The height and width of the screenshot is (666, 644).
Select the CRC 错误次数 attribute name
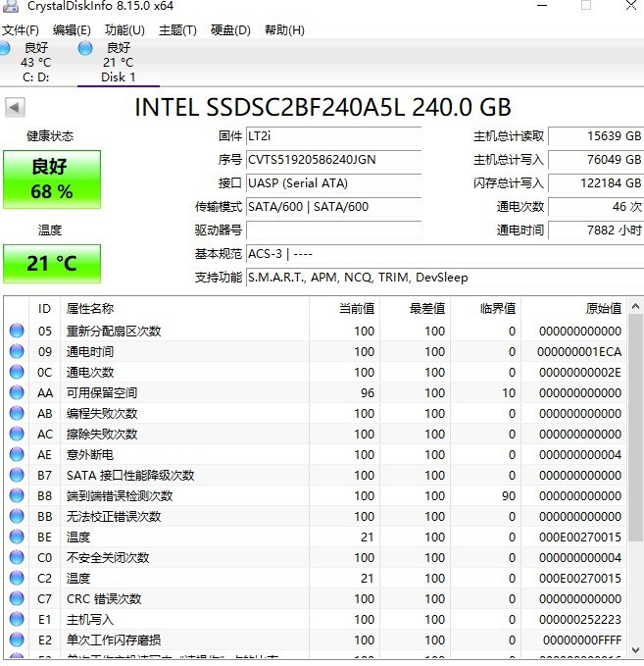coord(104,599)
